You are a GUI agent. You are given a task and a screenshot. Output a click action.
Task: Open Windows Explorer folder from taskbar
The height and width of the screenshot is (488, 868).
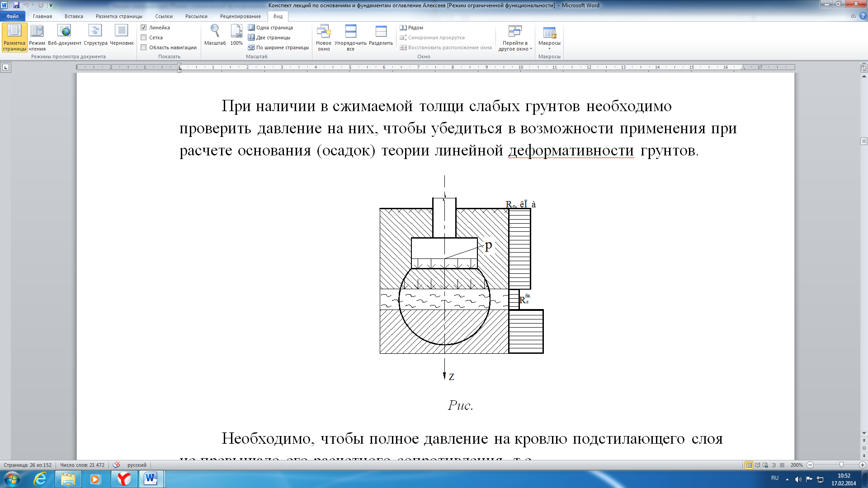click(x=68, y=479)
